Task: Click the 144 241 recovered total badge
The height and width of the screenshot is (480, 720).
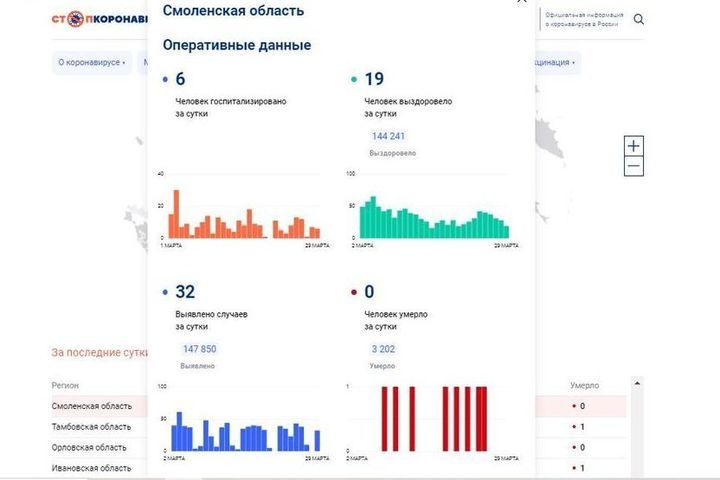Action: coord(388,137)
